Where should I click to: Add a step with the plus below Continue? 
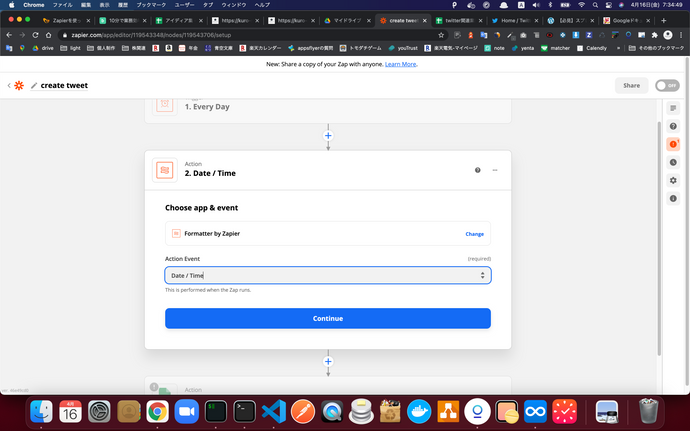click(x=328, y=361)
